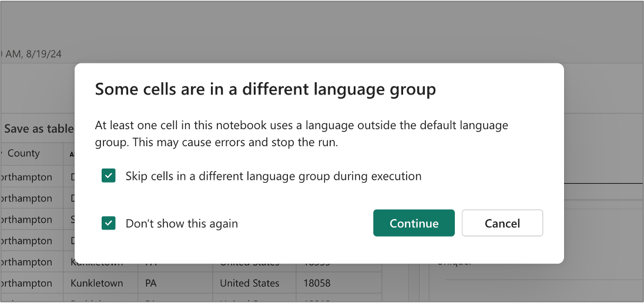644x303 pixels.
Task: Click the dialog title Some cells are in a different language group
Action: 266,89
